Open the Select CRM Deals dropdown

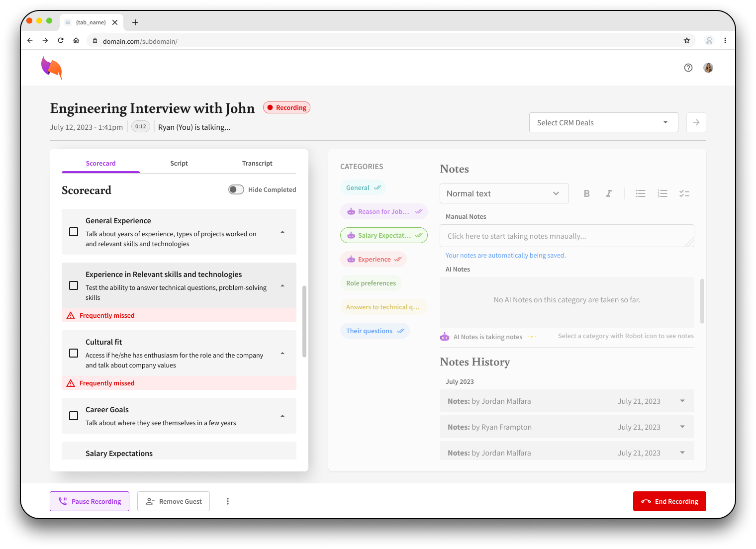pyautogui.click(x=603, y=122)
